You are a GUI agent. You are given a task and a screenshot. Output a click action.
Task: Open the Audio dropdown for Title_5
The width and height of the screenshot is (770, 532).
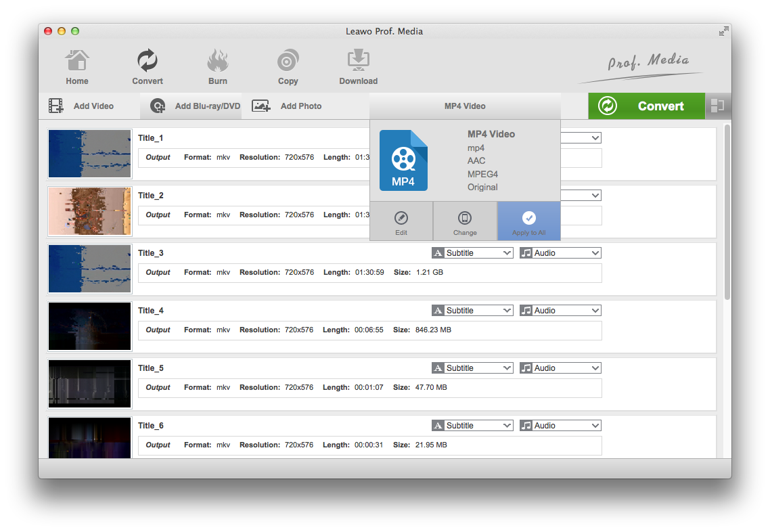coord(560,368)
